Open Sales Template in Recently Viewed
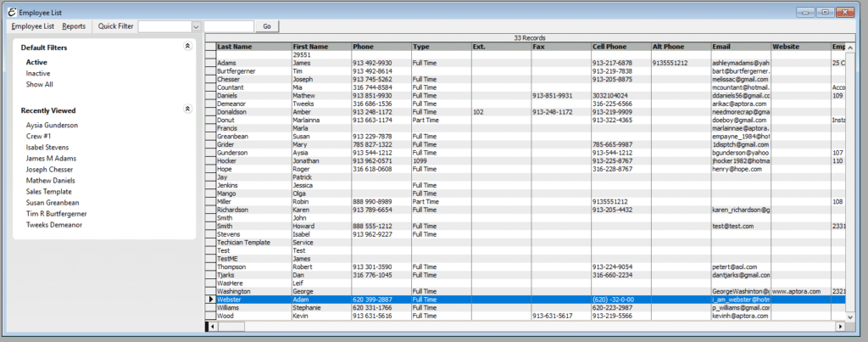Viewport: 868px width, 342px height. click(50, 192)
